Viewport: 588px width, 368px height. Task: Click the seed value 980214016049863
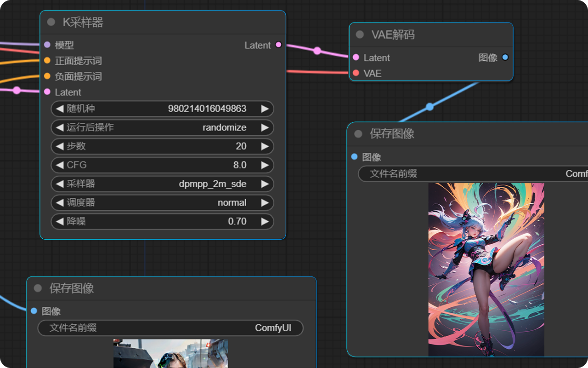click(x=207, y=109)
